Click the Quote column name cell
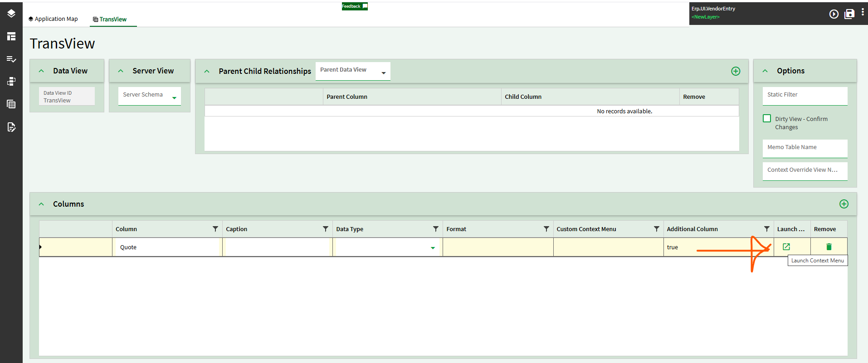Image resolution: width=868 pixels, height=363 pixels. (x=167, y=247)
